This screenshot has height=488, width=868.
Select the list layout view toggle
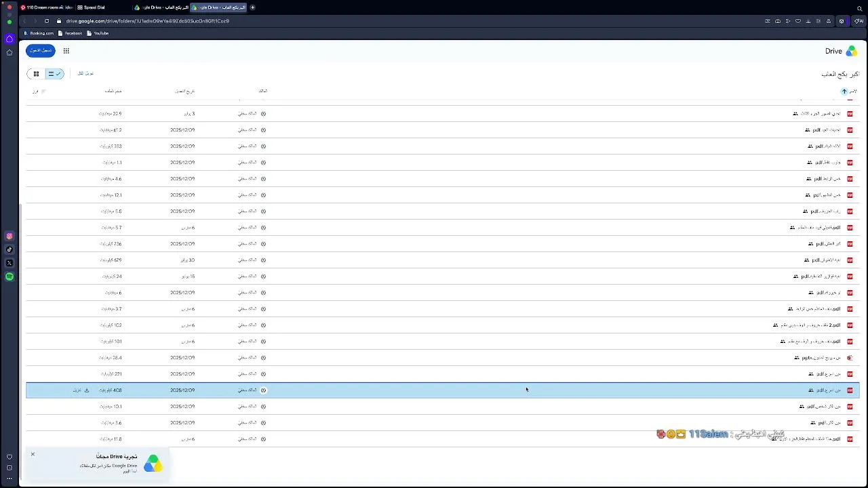[54, 74]
